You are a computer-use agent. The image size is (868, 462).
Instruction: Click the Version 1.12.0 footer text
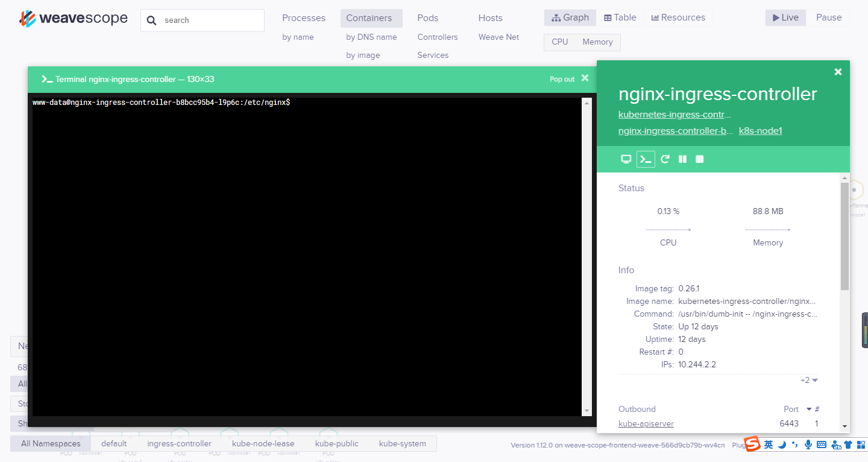point(618,445)
